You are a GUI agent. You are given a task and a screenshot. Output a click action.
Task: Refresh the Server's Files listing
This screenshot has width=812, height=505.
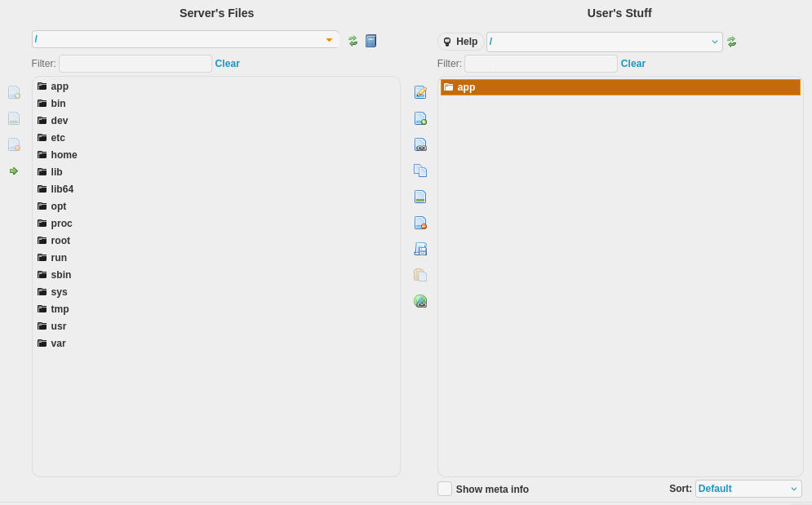pos(353,41)
